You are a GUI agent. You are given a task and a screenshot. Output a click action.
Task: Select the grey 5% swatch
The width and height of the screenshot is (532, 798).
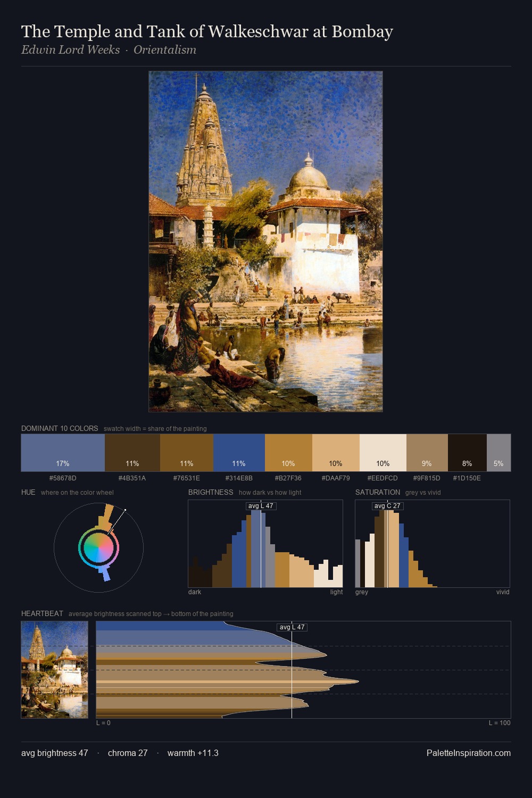click(x=498, y=453)
